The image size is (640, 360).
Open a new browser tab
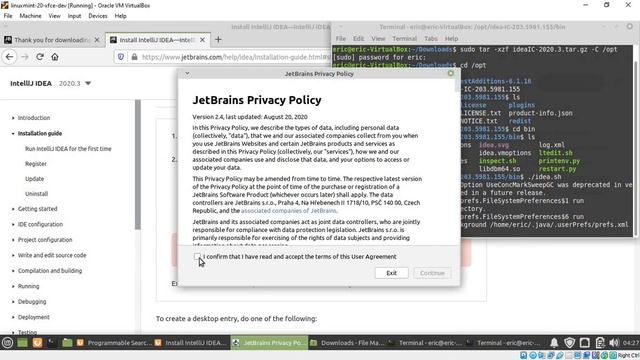pyautogui.click(x=218, y=40)
